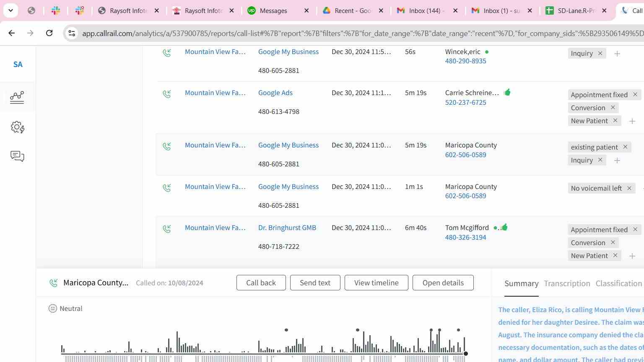Click the Called on 10/08/2024 date

point(169,283)
